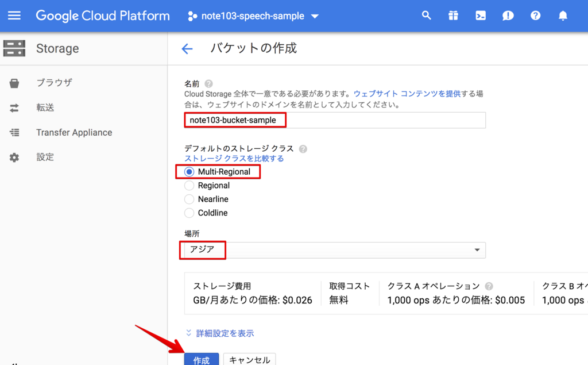This screenshot has height=365, width=588.
Task: Click the 無料 retrieval cost value
Action: pos(339,301)
